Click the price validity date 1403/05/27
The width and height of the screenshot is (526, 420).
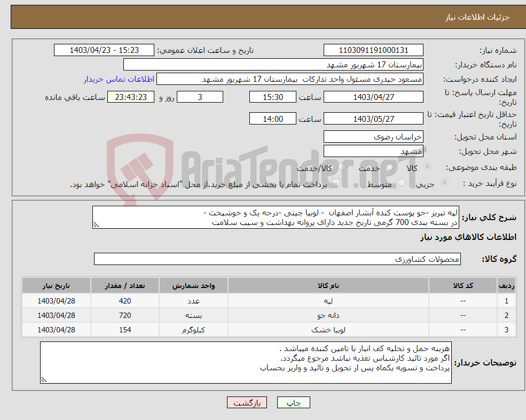[x=373, y=119]
